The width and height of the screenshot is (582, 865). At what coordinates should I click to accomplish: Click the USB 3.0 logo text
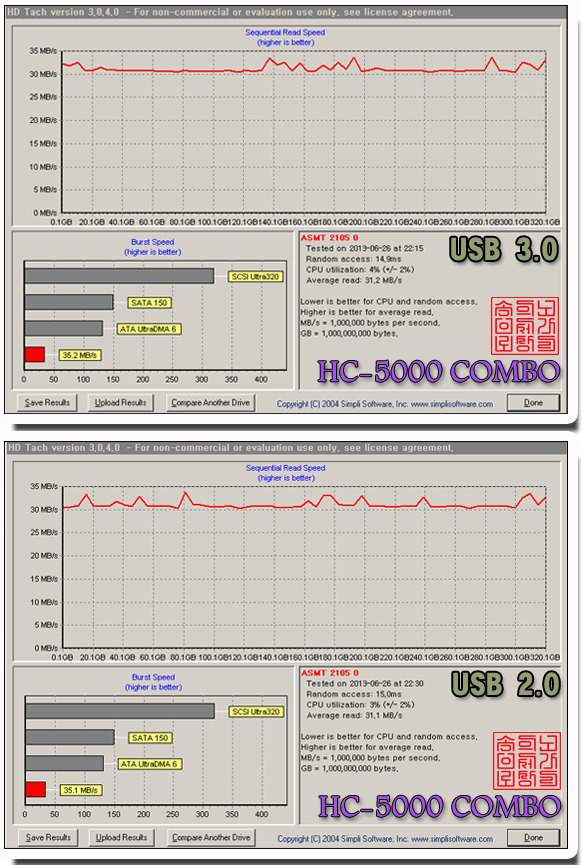[504, 249]
